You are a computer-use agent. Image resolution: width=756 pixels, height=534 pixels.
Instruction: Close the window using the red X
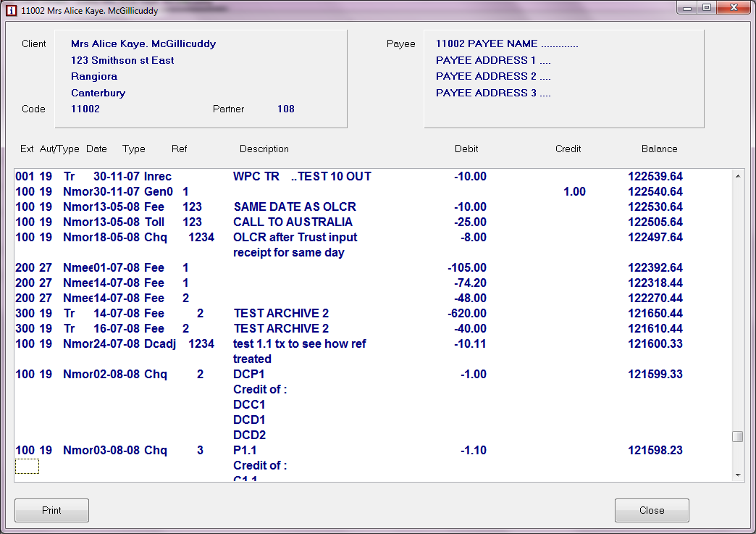[x=732, y=8]
